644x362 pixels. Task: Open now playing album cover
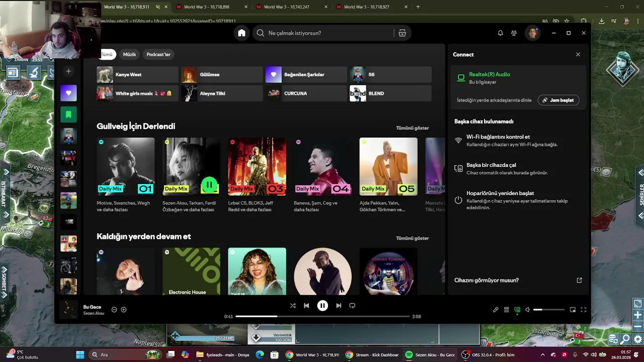(68, 310)
